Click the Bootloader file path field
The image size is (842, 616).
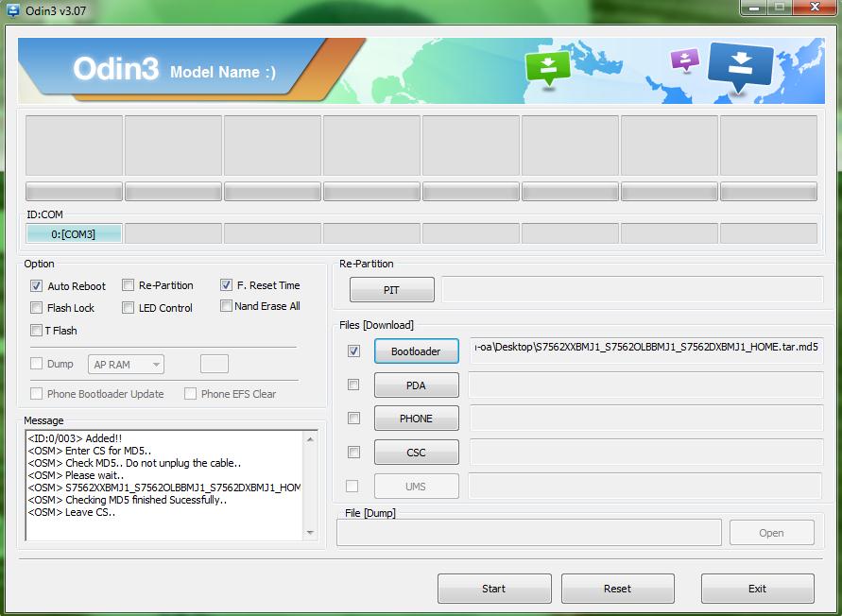tap(646, 351)
